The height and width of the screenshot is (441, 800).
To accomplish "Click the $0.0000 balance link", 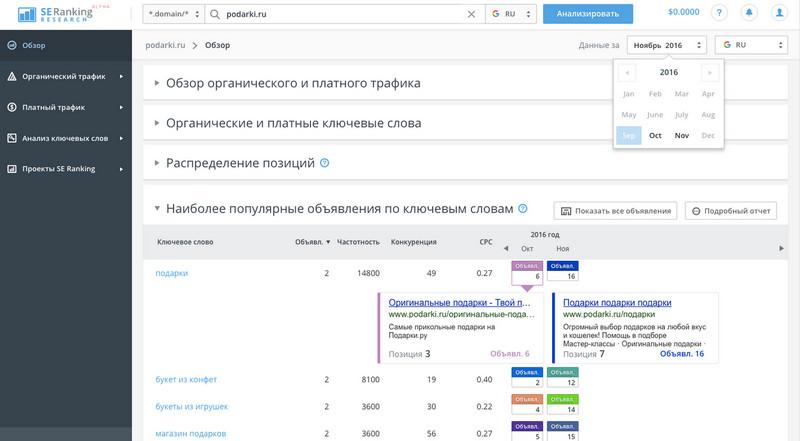I will pos(683,12).
